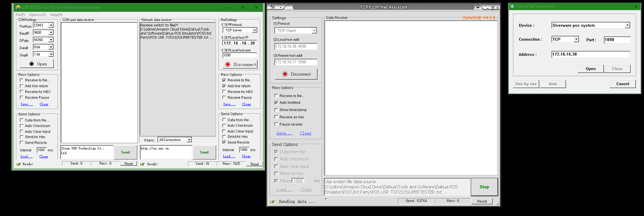This screenshot has width=644, height=216.
Task: Click Load link in COM Send Options
Action: [x=27, y=156]
